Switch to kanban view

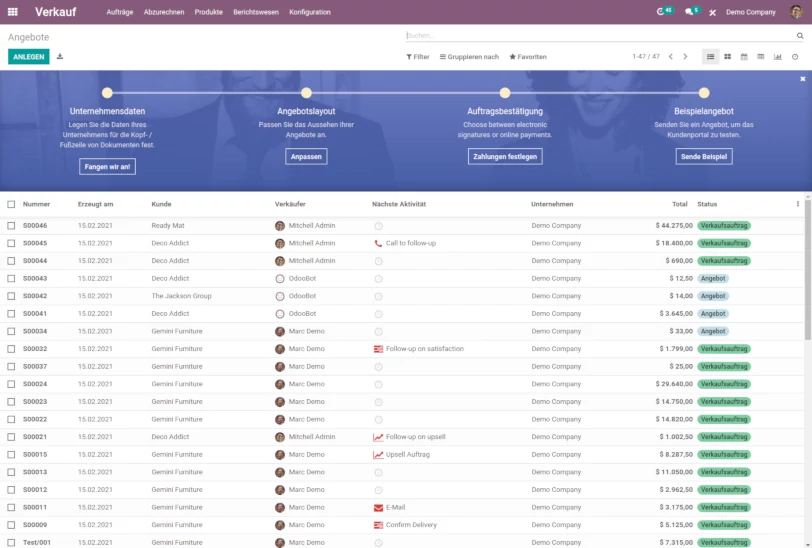[727, 56]
